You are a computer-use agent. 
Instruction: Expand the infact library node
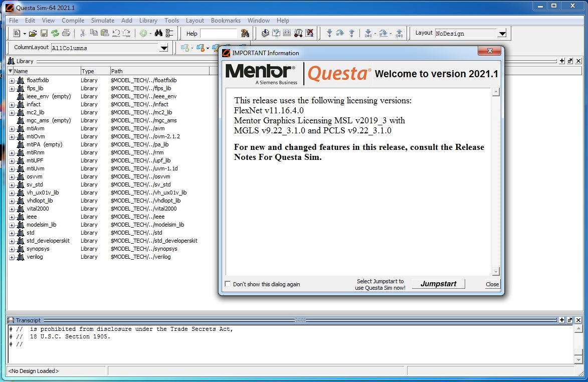tap(12, 105)
